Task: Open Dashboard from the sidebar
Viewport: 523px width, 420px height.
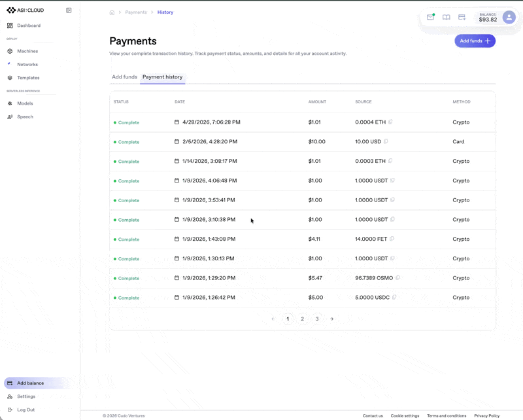Action: coord(29,26)
